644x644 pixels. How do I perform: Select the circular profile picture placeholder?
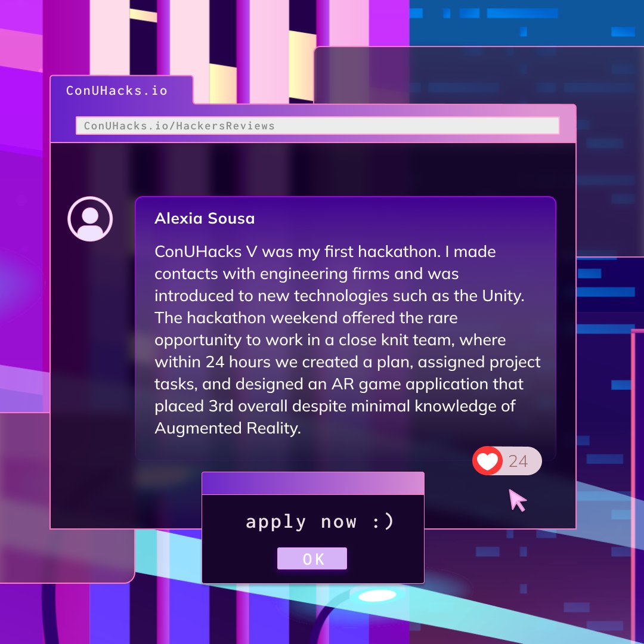pos(90,219)
